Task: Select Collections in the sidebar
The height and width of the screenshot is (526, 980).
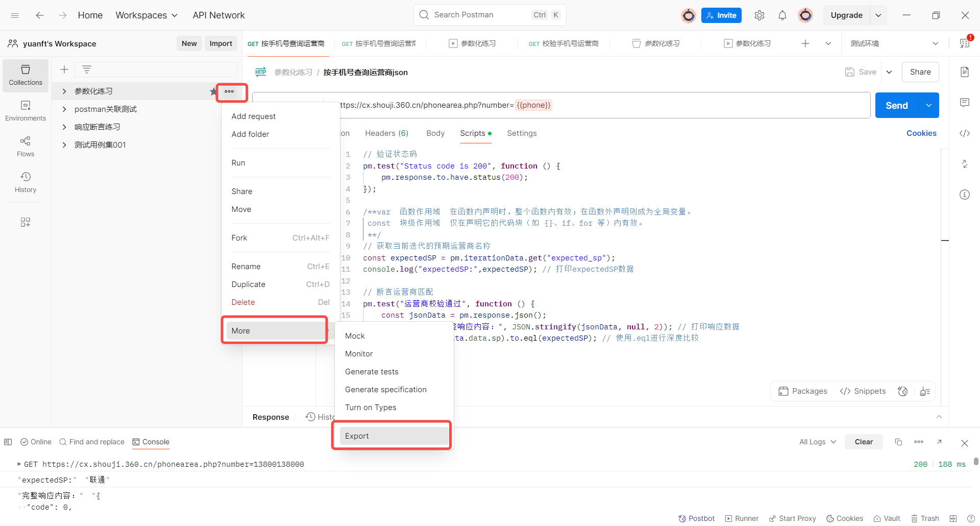Action: coord(26,75)
